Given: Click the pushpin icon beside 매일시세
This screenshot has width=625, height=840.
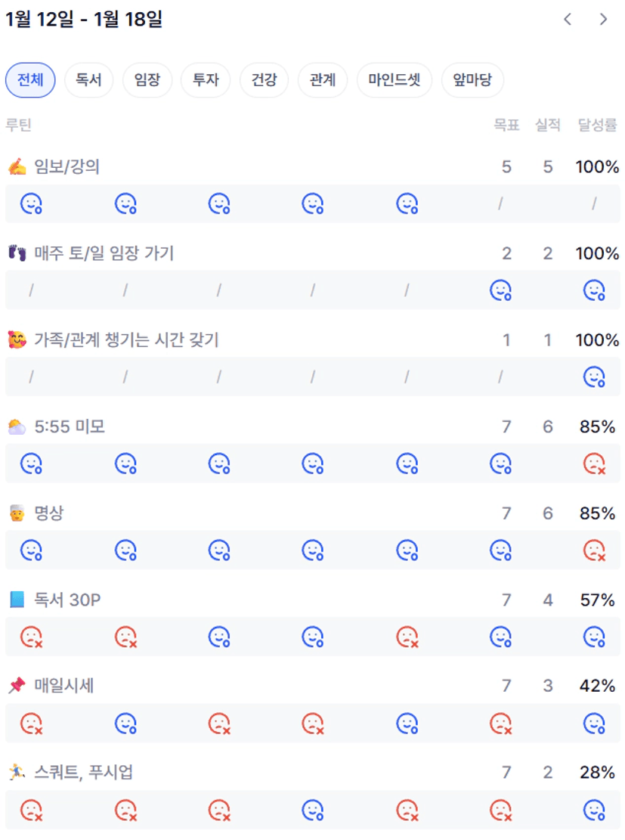Looking at the screenshot, I should [x=17, y=686].
